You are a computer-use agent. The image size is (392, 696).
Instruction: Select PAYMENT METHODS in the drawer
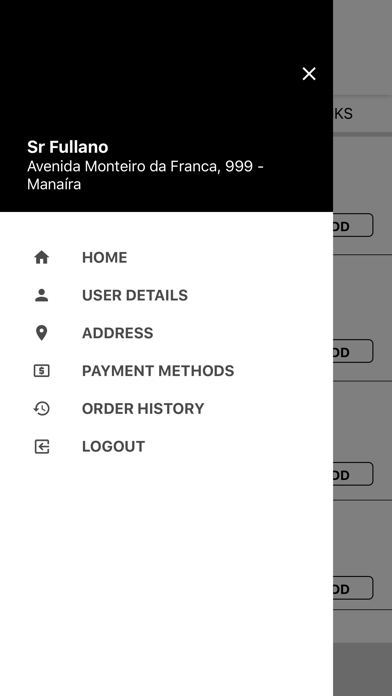158,371
